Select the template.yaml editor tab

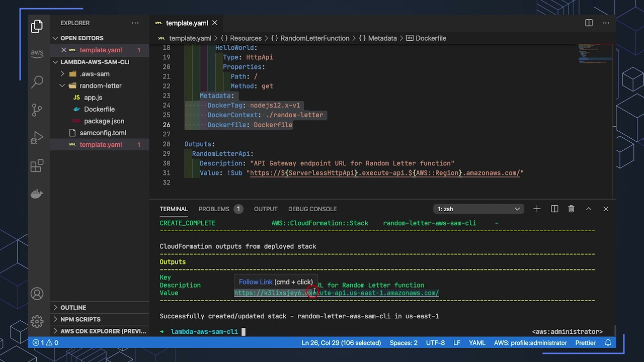[x=187, y=23]
